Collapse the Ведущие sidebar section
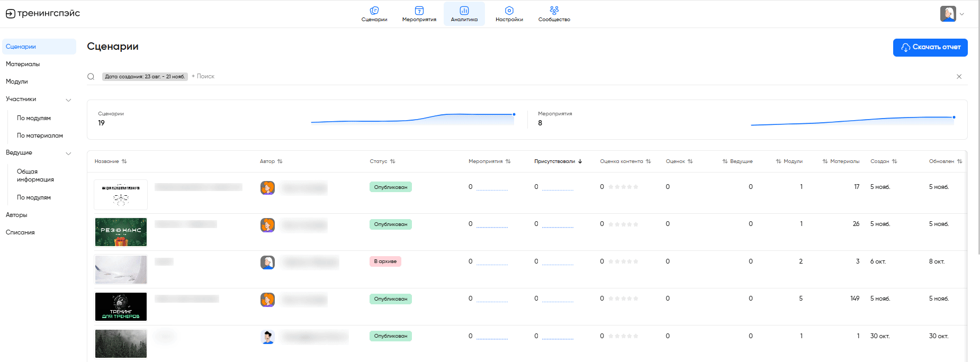Viewport: 980px width, 362px height. point(68,153)
